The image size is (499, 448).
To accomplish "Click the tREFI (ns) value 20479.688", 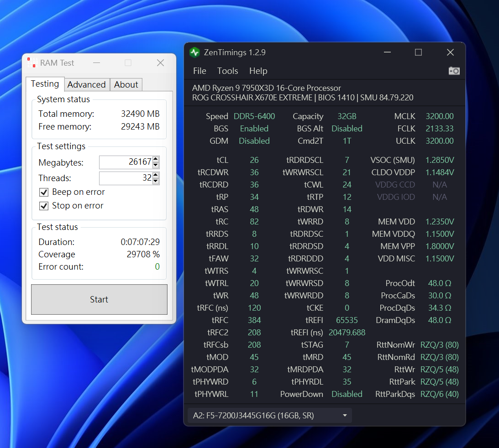I will pos(347,333).
